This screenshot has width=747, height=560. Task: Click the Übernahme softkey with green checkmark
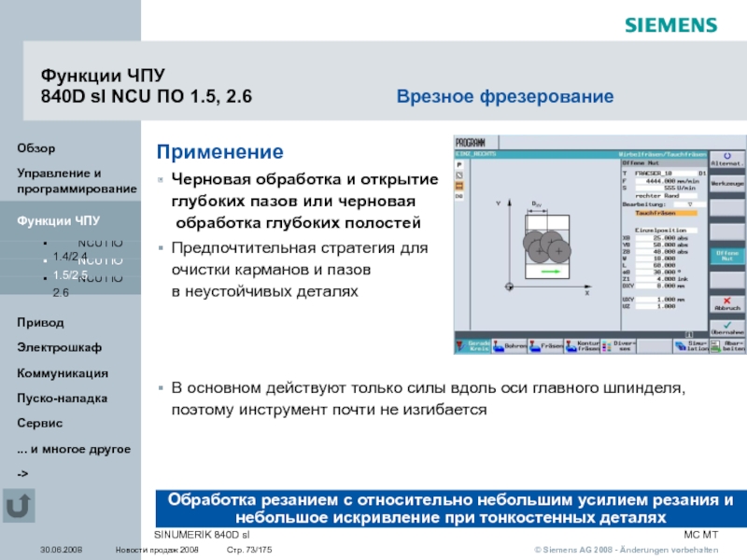[727, 328]
